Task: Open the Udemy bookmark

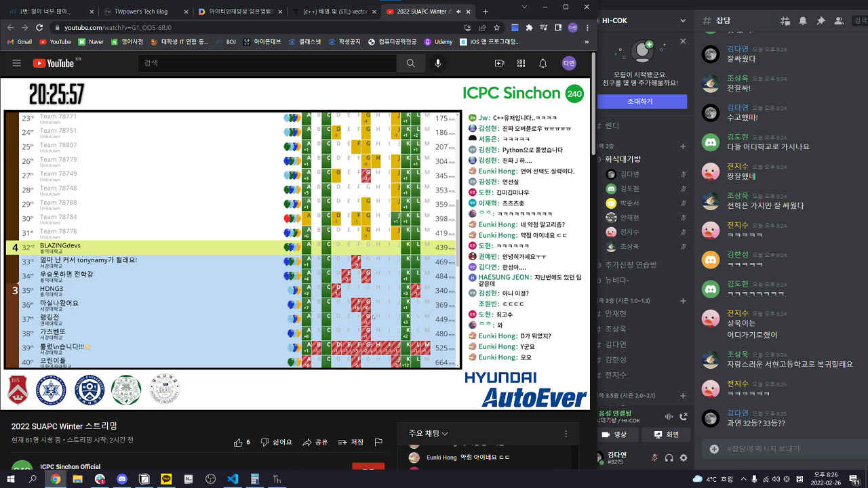Action: [438, 41]
